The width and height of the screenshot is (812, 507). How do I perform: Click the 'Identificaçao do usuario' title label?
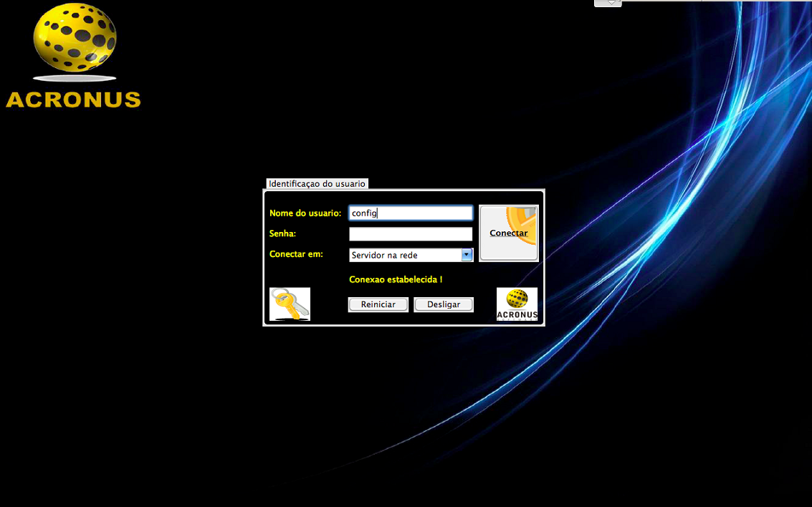(317, 183)
